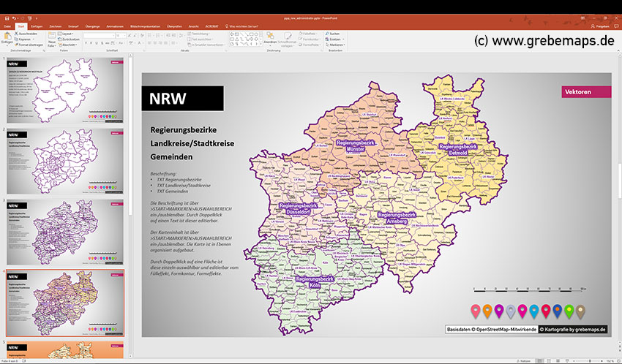The image size is (622, 364).
Task: Open the Animationen ribbon tab
Action: pos(115,26)
